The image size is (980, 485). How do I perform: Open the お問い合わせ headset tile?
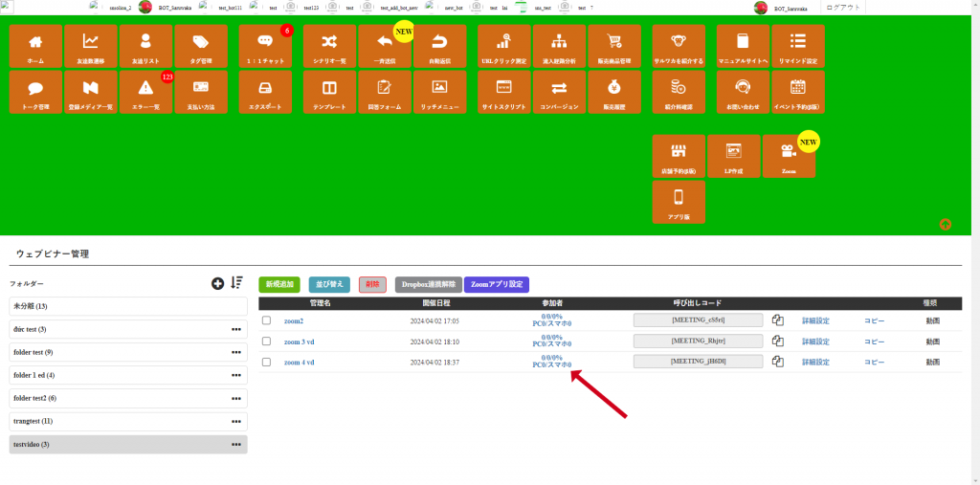pyautogui.click(x=743, y=92)
